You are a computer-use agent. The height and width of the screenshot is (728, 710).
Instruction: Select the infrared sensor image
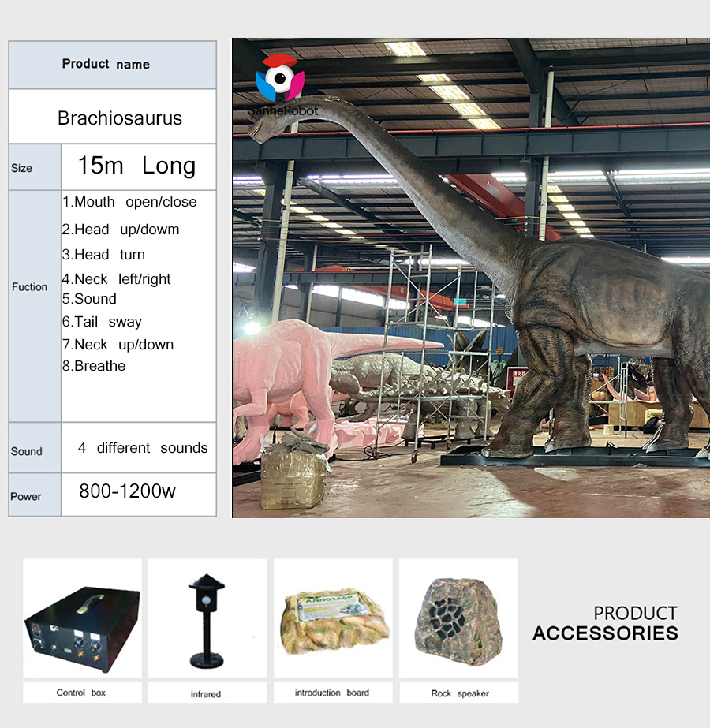(x=206, y=618)
